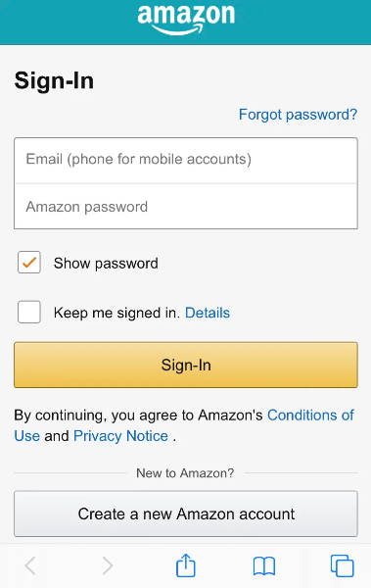Click the New to Amazon? divider text
This screenshot has width=371, height=588.
tap(185, 473)
